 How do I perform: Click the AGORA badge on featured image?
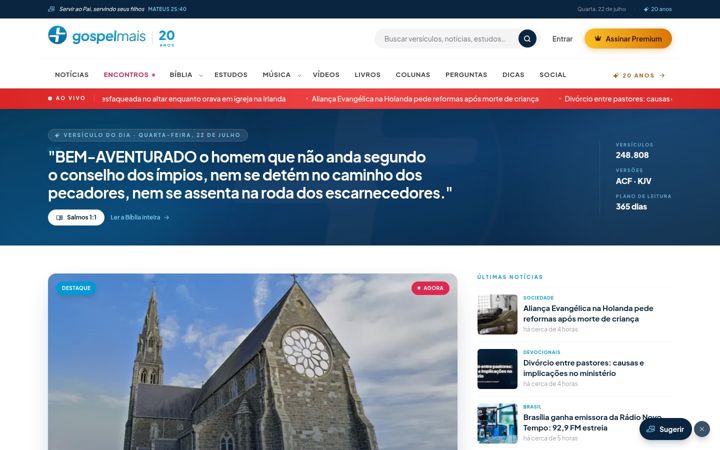coord(430,288)
